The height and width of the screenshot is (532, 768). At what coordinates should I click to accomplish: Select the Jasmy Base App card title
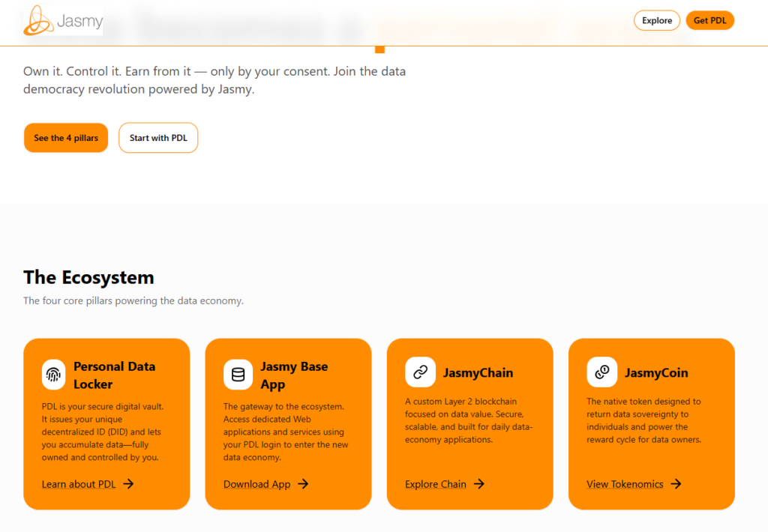294,375
